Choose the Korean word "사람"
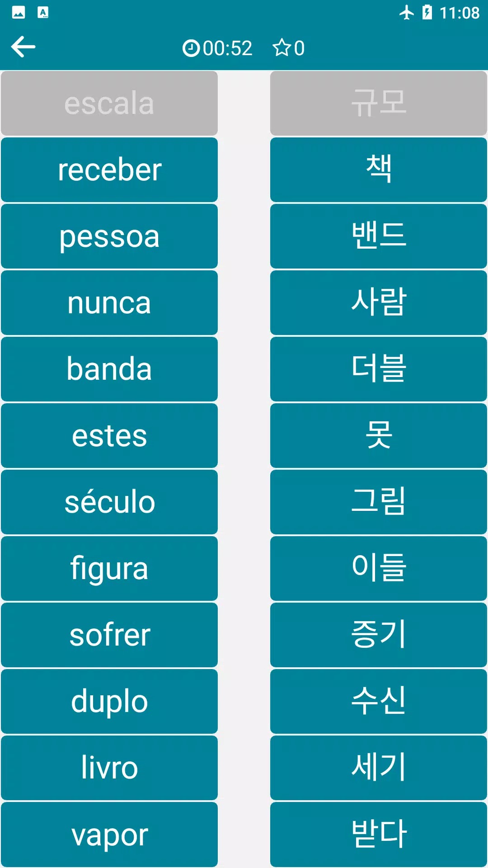This screenshot has height=868, width=488. [x=379, y=303]
